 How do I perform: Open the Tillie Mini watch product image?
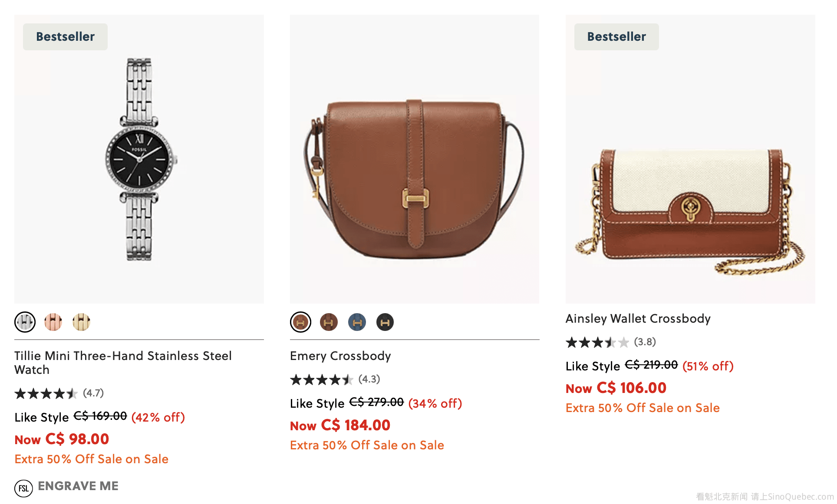coord(139,159)
